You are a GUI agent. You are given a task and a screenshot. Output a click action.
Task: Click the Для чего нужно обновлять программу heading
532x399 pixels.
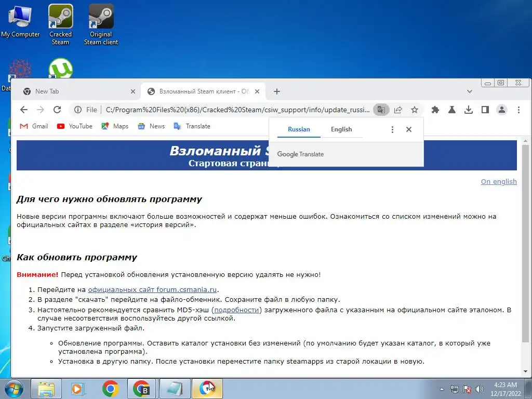109,199
